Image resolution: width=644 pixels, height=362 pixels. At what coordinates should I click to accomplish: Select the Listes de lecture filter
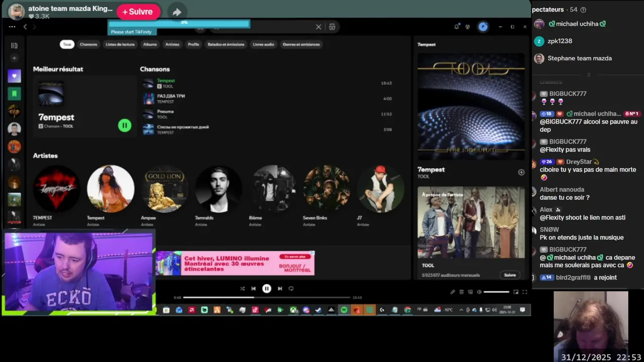pos(120,44)
